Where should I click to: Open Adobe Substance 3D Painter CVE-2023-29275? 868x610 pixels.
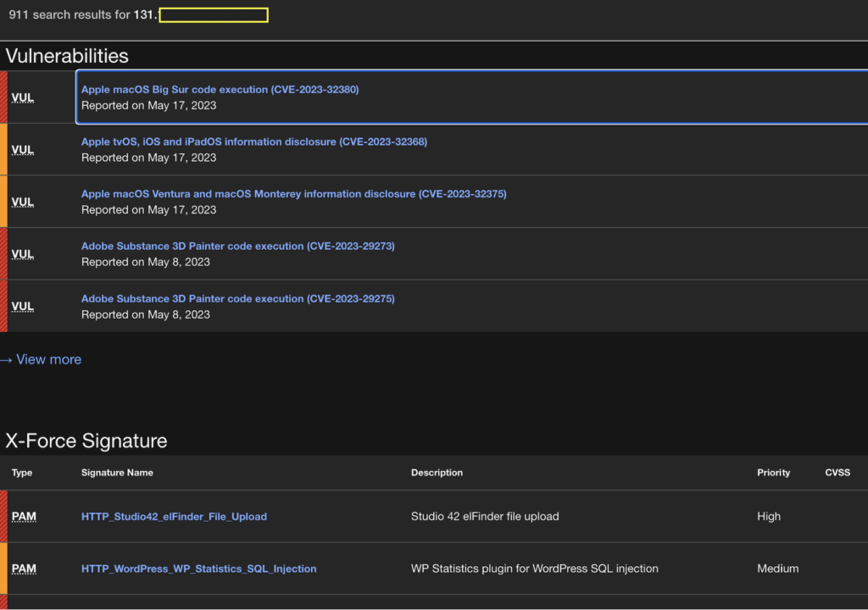click(237, 299)
